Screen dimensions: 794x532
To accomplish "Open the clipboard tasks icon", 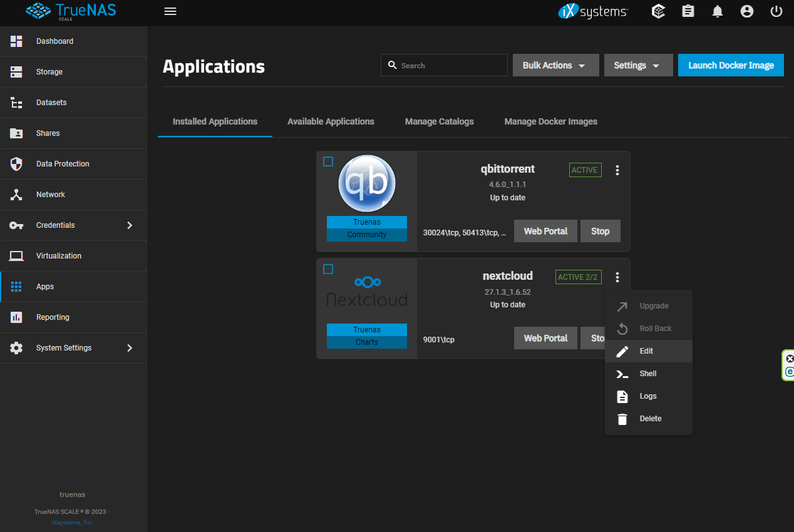I will [688, 11].
